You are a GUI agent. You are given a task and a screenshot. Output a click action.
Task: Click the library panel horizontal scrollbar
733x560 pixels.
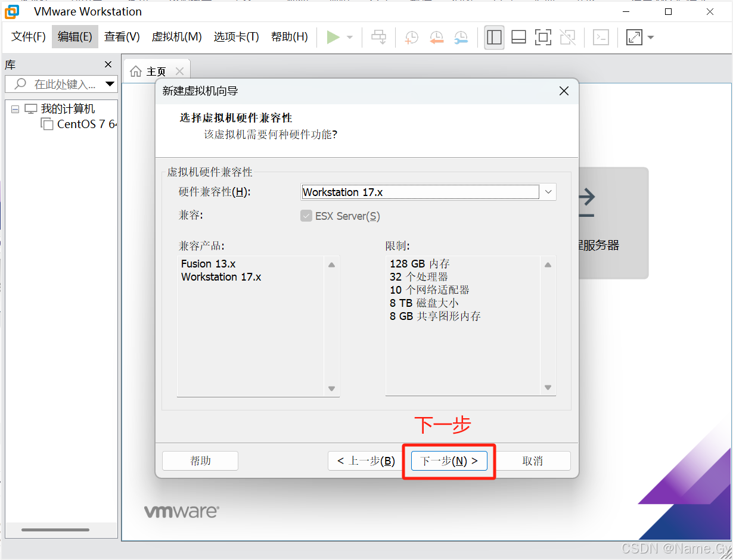(55, 530)
